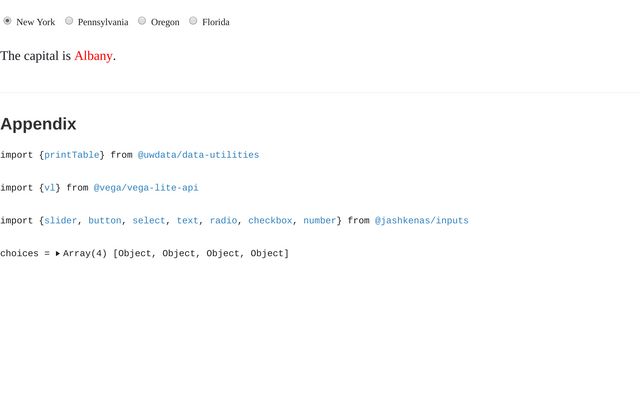Click the red Albany capital text

pyautogui.click(x=93, y=56)
